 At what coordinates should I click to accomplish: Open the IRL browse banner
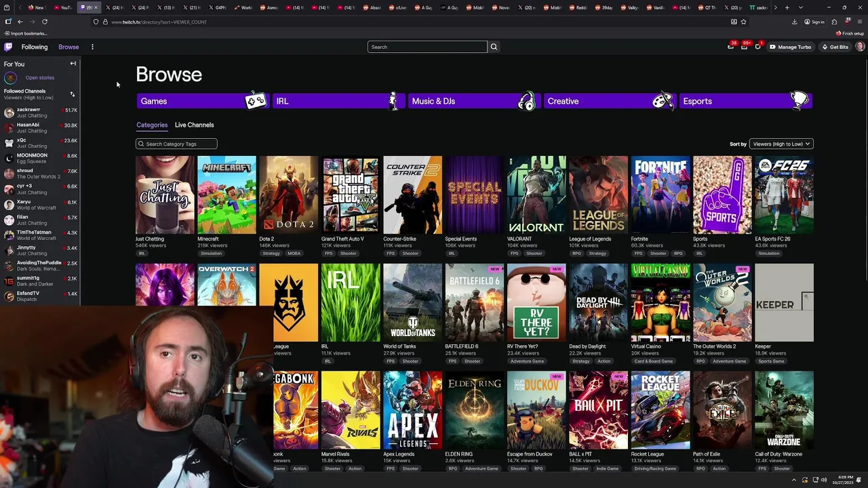tap(338, 101)
